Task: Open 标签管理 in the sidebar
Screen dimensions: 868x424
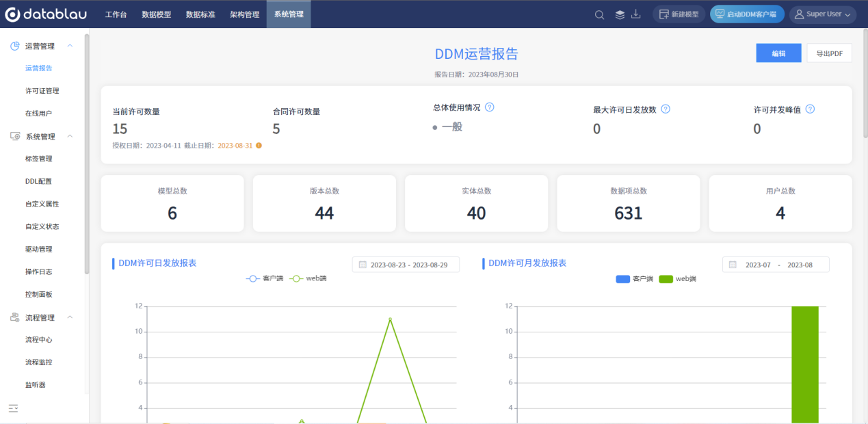Action: tap(39, 159)
